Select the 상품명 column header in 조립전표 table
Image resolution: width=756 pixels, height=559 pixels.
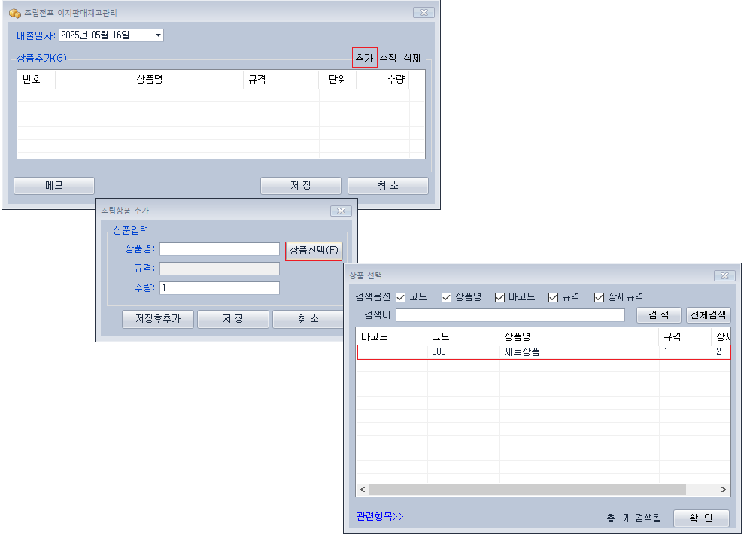150,80
